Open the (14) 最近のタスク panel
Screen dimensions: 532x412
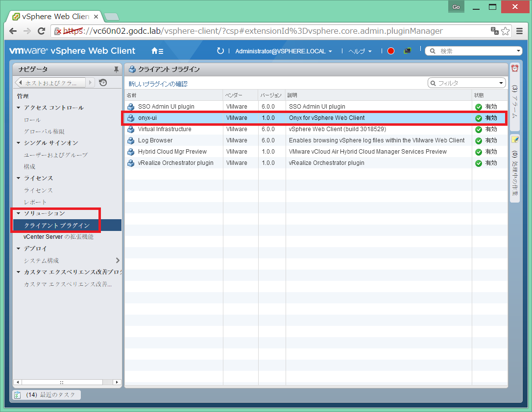coord(47,395)
